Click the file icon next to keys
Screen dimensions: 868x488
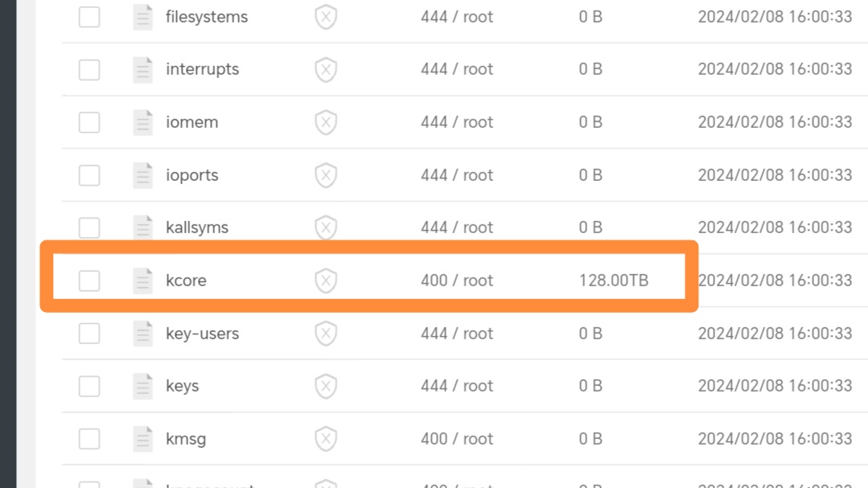[x=143, y=386]
